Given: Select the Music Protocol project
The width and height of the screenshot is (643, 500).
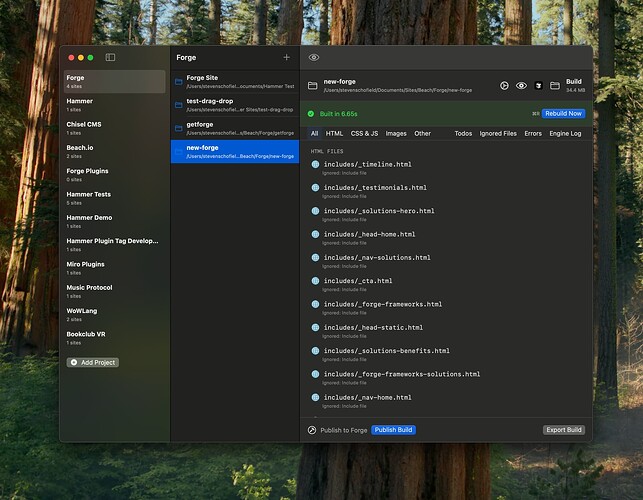Looking at the screenshot, I should click(x=114, y=292).
